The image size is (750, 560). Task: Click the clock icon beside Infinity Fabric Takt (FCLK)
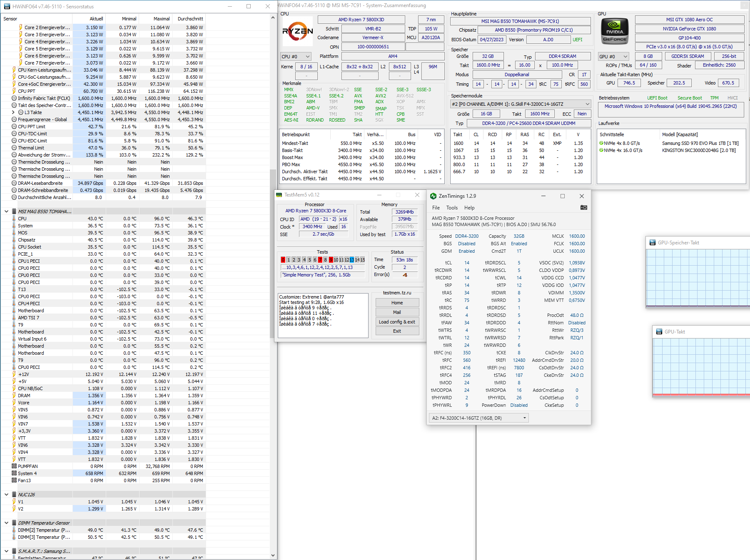[x=14, y=98]
